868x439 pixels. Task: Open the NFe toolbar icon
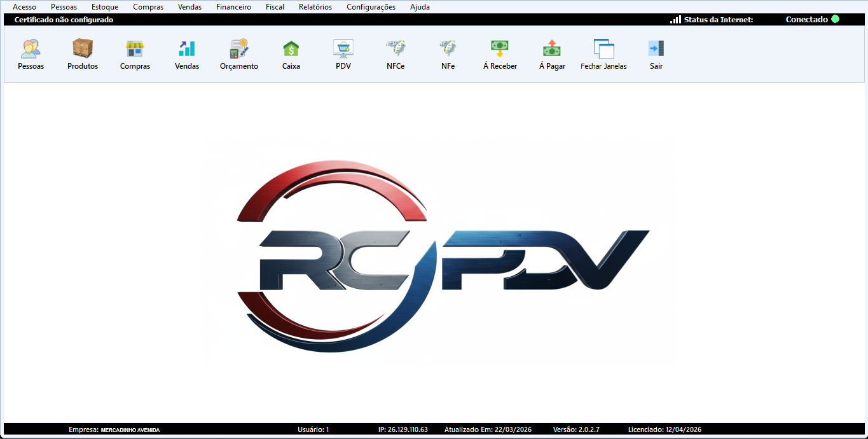pyautogui.click(x=448, y=49)
